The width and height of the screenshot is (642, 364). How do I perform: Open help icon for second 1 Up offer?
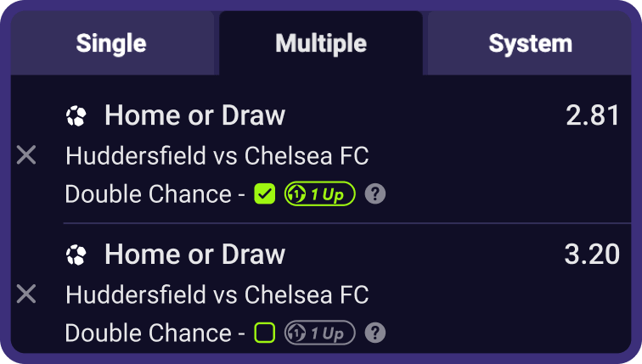click(375, 333)
